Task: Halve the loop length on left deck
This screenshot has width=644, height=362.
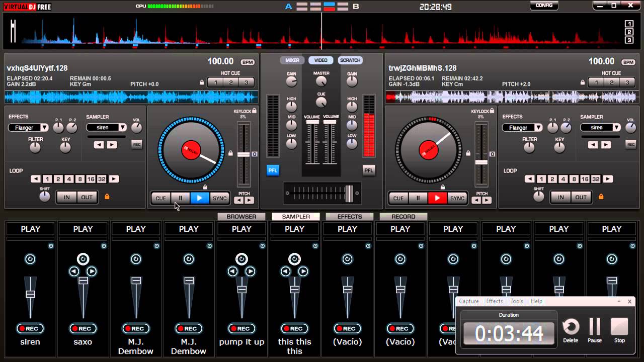Action: coord(36,179)
